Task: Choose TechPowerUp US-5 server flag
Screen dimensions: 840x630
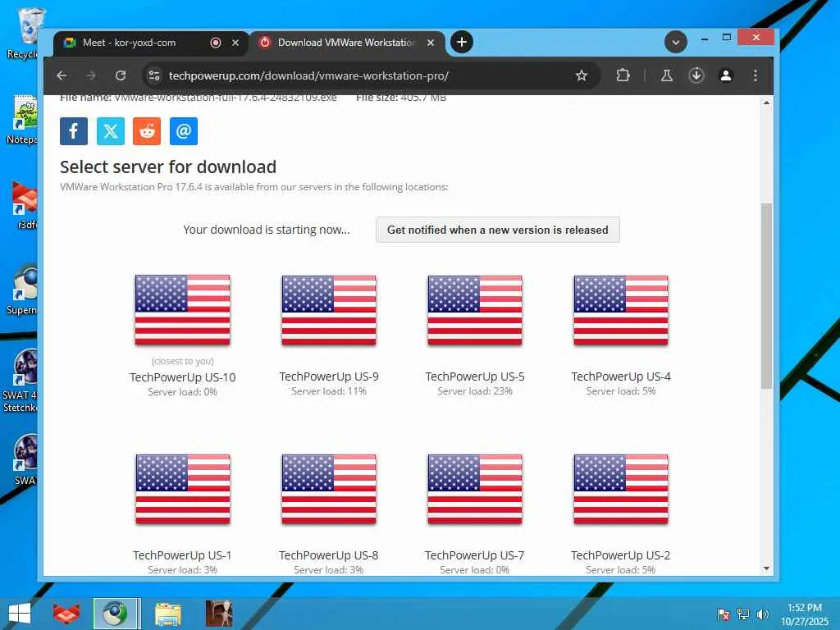Action: [x=475, y=309]
